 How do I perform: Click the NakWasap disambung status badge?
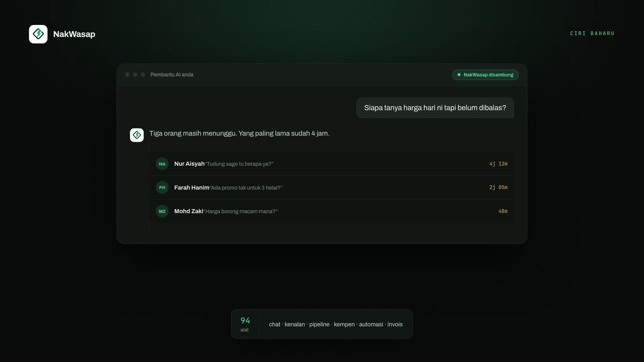485,75
